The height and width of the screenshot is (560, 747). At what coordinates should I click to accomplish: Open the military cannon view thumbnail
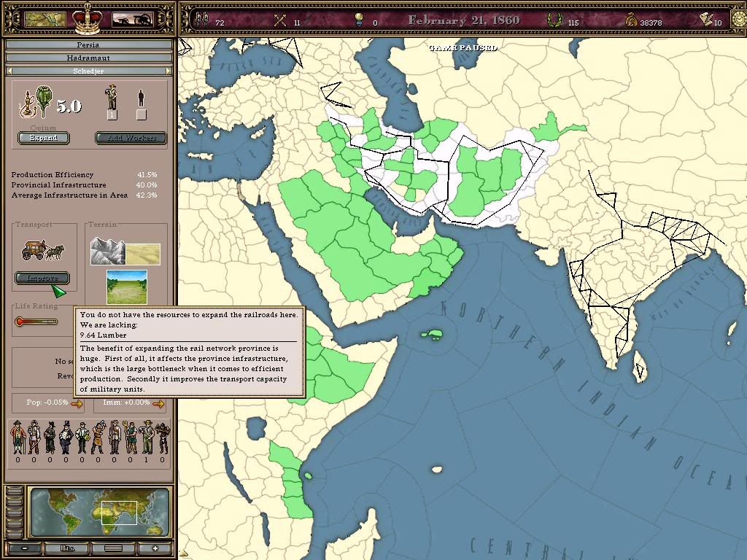coord(132,19)
